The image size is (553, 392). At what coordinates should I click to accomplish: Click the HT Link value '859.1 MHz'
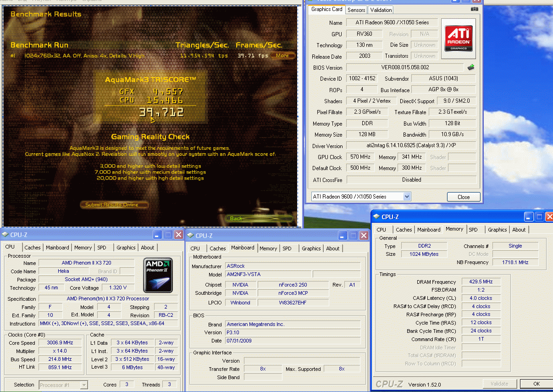pyautogui.click(x=60, y=368)
